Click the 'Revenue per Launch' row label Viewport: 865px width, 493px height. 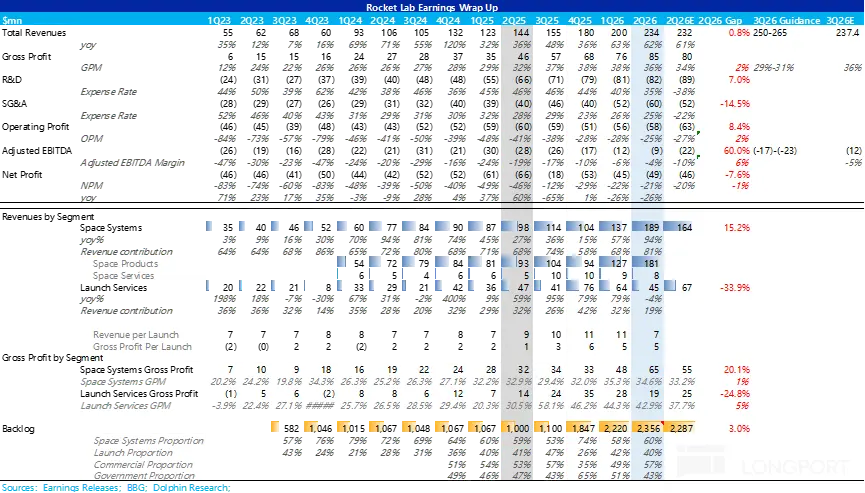pyautogui.click(x=136, y=335)
